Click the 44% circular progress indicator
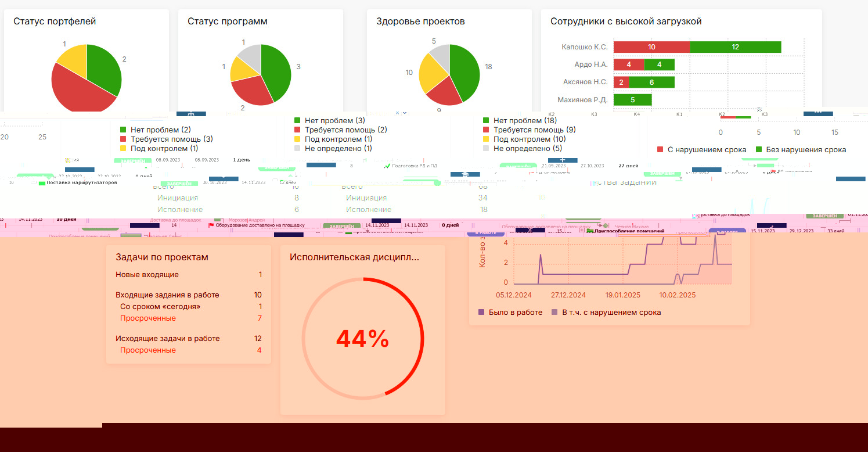This screenshot has width=868, height=452. [362, 339]
